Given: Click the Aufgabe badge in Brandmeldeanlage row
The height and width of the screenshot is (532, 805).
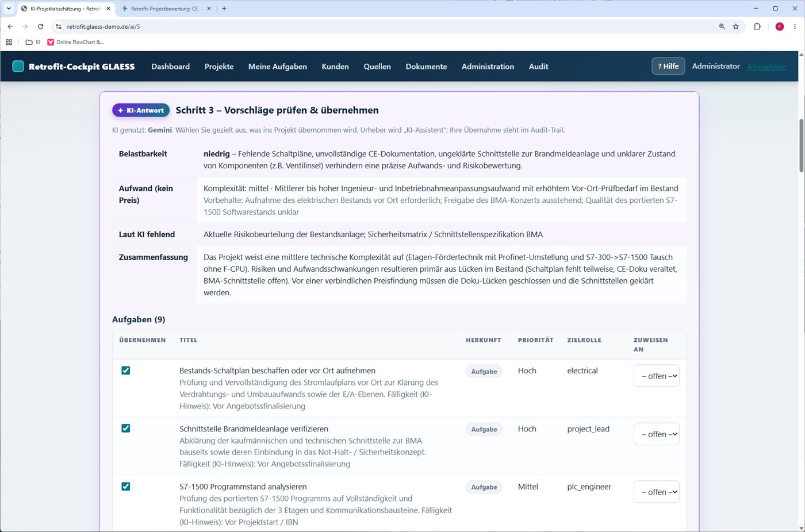Looking at the screenshot, I should click(x=484, y=430).
